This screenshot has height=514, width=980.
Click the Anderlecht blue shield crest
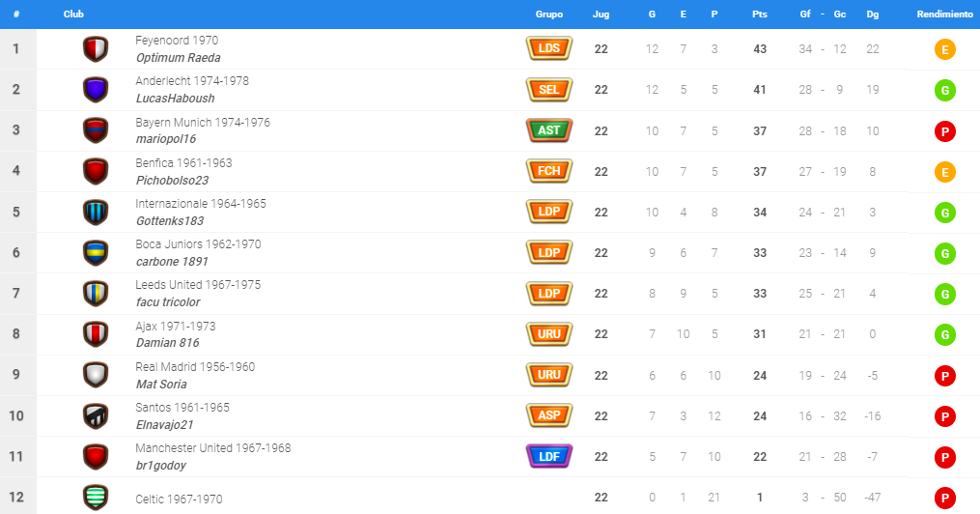95,90
